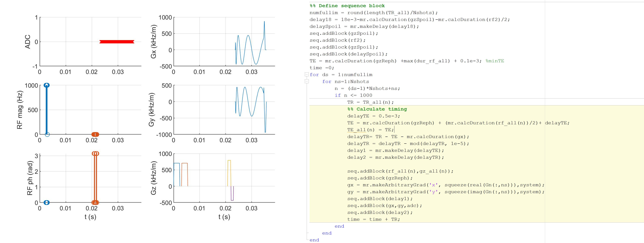Click the orange RF mag marker near 0.02
The width and height of the screenshot is (644, 243).
click(95, 135)
